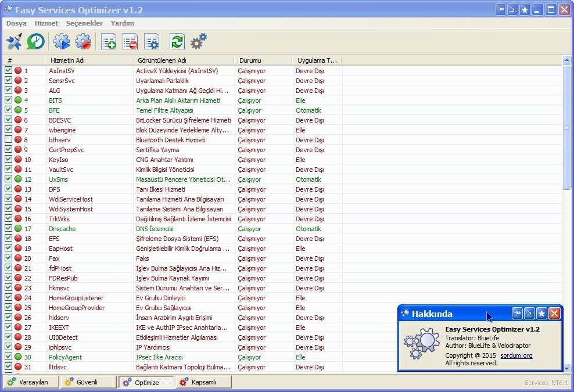Open the Dosya menu
Image resolution: width=574 pixels, height=392 pixels.
click(x=16, y=23)
